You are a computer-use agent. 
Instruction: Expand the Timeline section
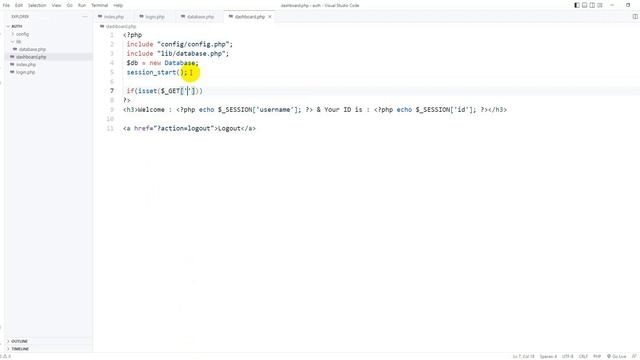click(x=20, y=349)
